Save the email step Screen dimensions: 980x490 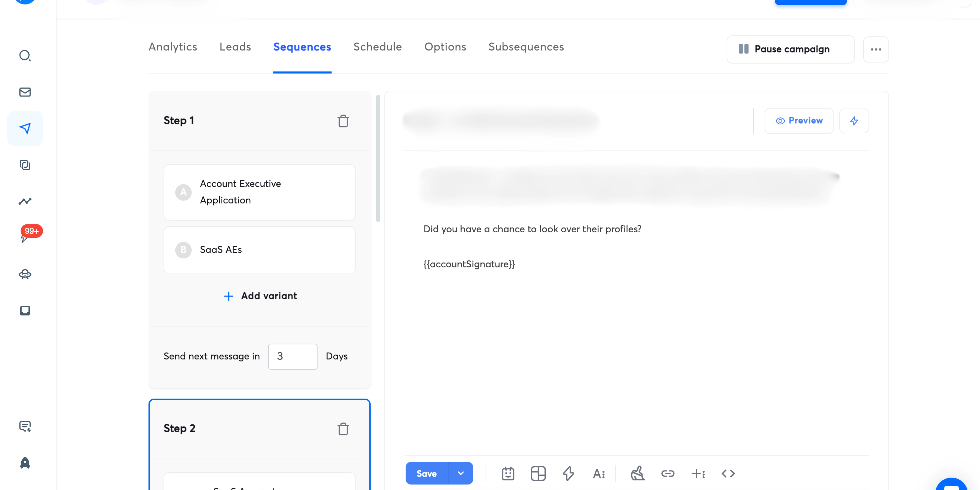[426, 473]
